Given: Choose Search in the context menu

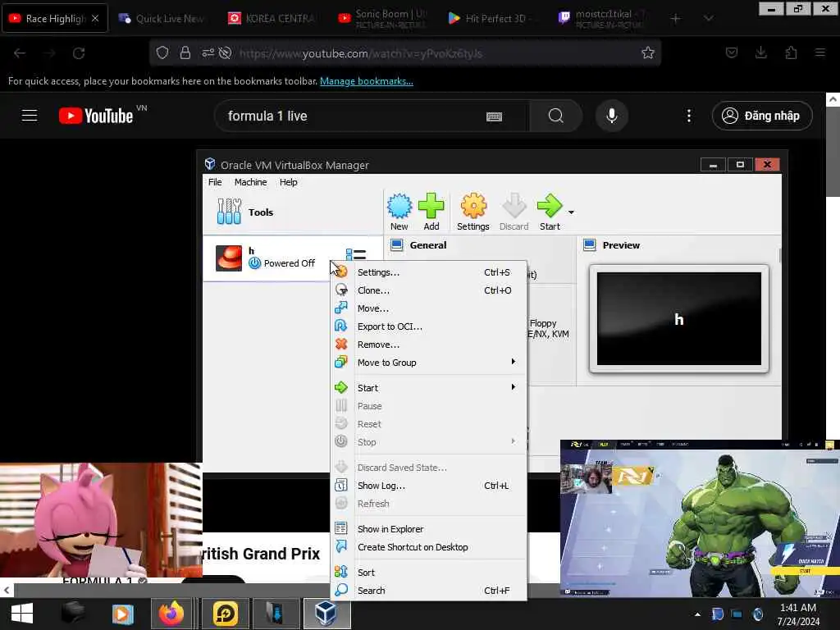Looking at the screenshot, I should click(428, 591).
